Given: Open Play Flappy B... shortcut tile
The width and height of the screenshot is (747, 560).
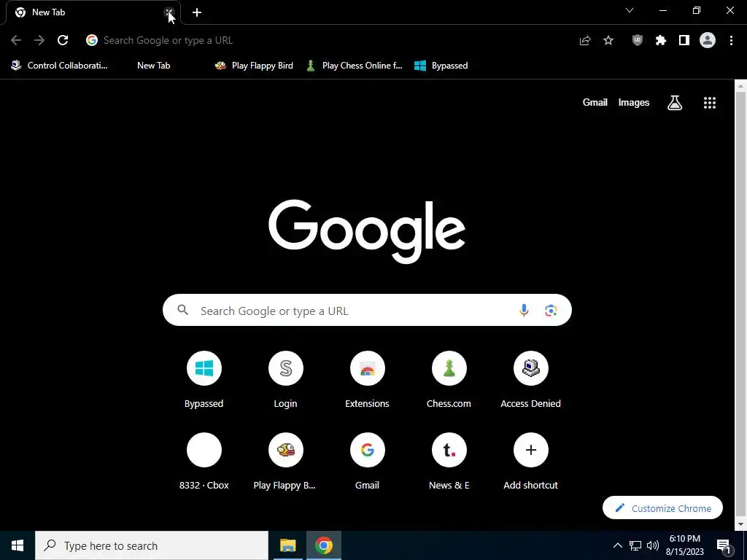Looking at the screenshot, I should coord(285,462).
